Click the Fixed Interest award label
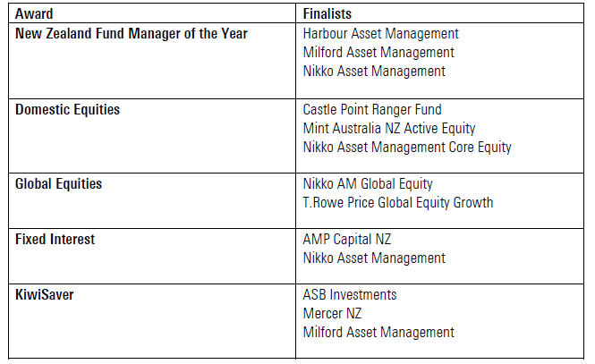 coord(55,240)
